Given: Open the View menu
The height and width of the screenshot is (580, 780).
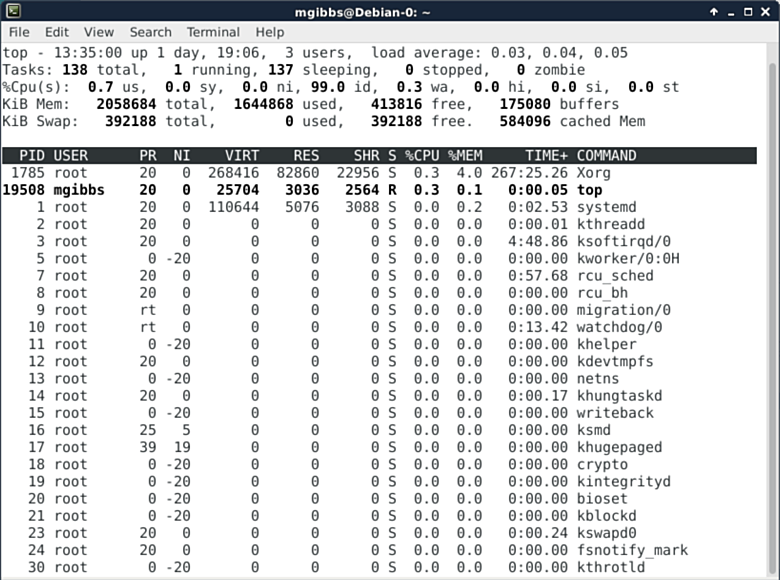Looking at the screenshot, I should coord(99,32).
